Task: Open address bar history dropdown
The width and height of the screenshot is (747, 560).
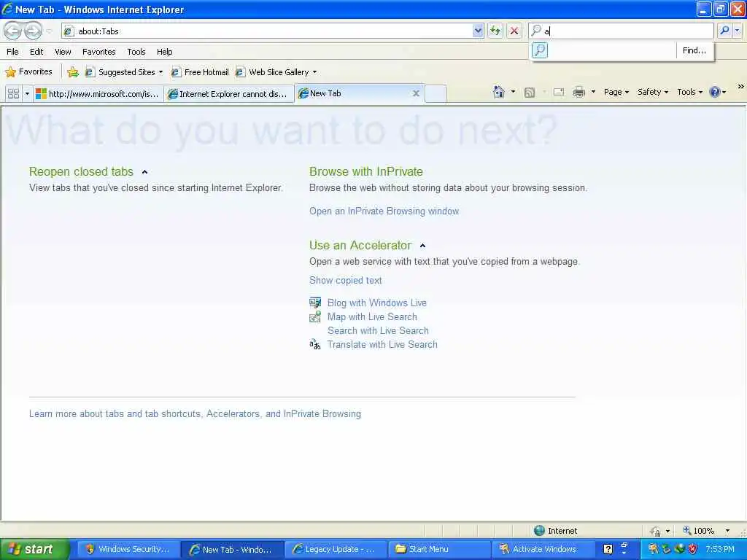Action: [x=478, y=31]
